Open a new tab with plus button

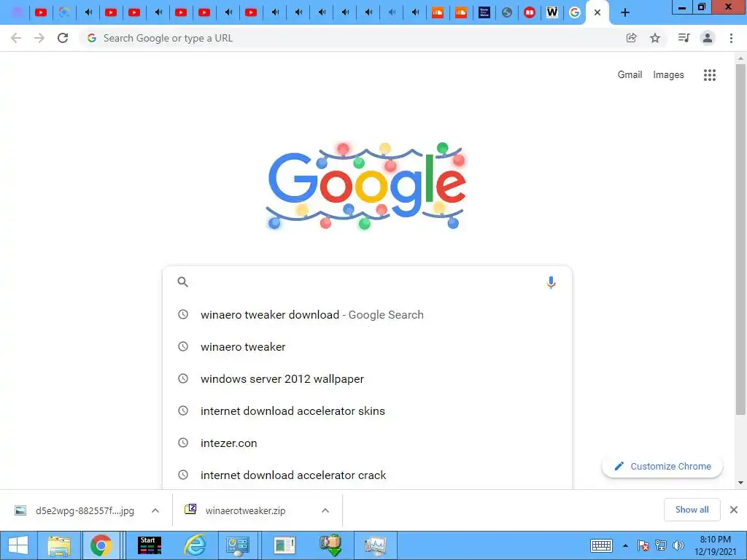625,12
